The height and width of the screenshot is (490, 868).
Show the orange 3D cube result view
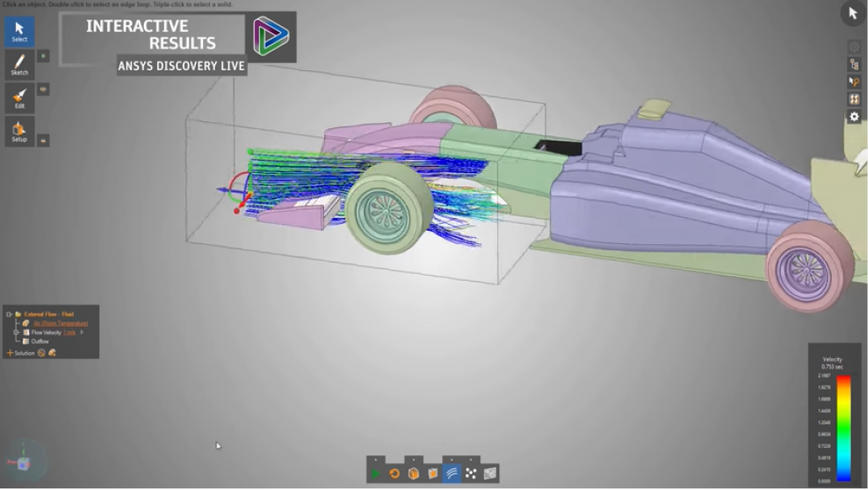(413, 473)
